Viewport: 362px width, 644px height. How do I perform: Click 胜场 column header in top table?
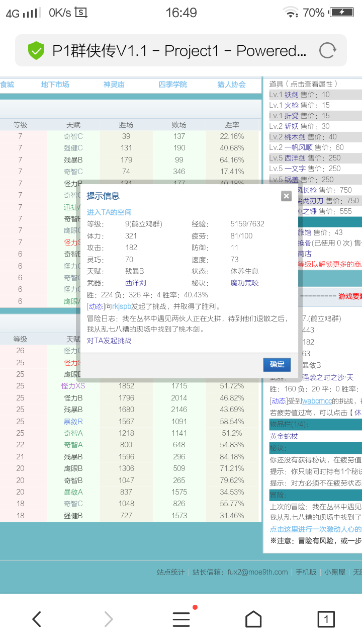pyautogui.click(x=126, y=125)
